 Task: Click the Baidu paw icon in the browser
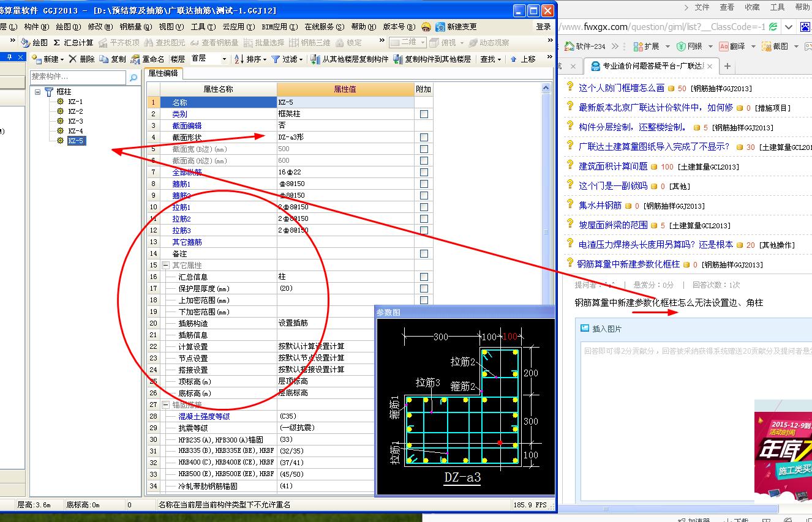[806, 27]
